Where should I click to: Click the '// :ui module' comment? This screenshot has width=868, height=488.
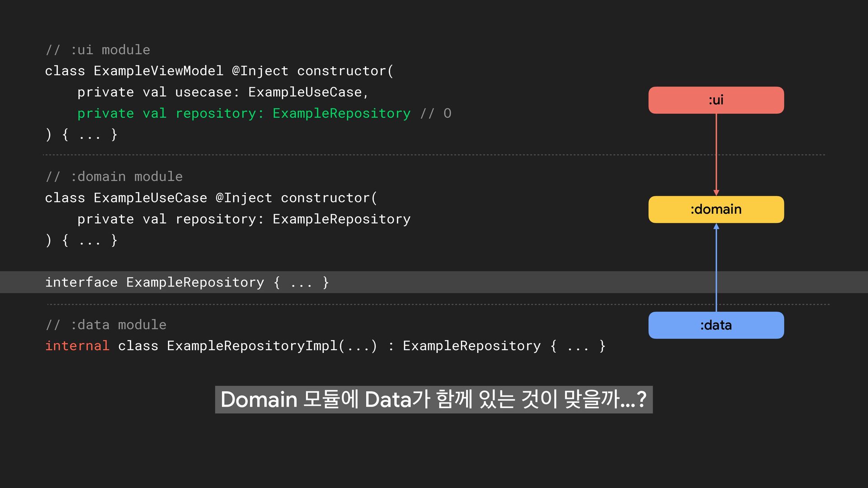(98, 50)
